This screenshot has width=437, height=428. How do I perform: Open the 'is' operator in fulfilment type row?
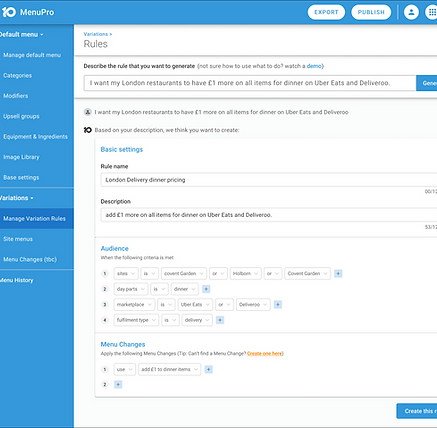click(x=170, y=320)
